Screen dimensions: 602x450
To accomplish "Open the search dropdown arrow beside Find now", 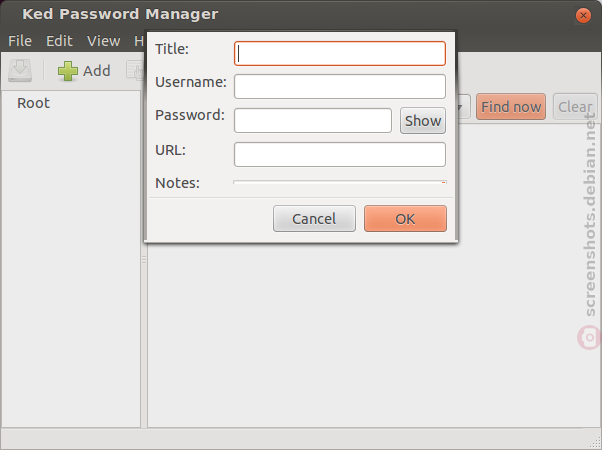I will click(463, 106).
